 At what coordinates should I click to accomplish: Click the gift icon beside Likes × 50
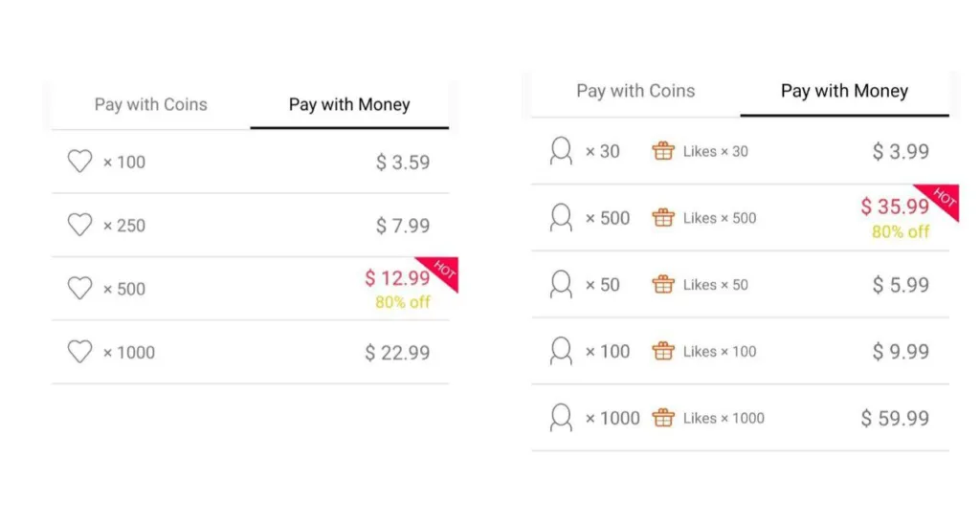663,284
